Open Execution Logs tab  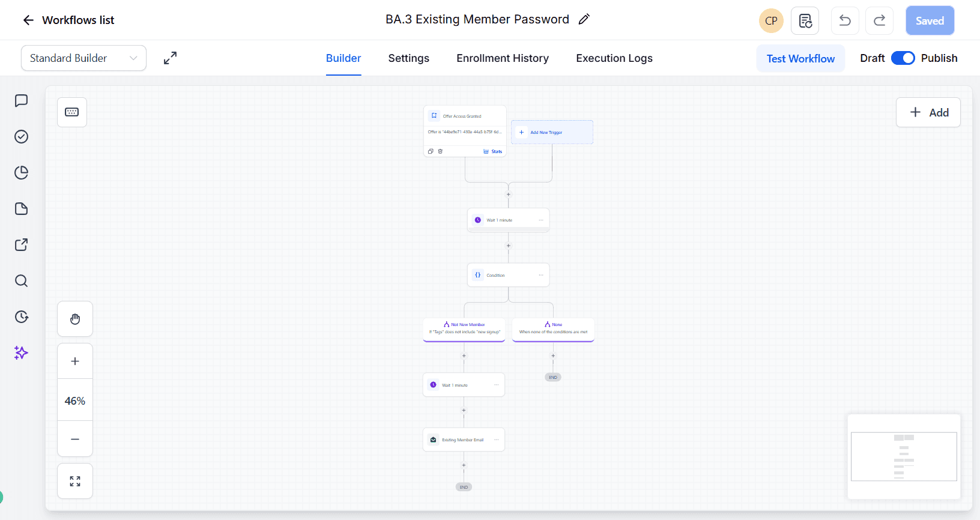(614, 58)
